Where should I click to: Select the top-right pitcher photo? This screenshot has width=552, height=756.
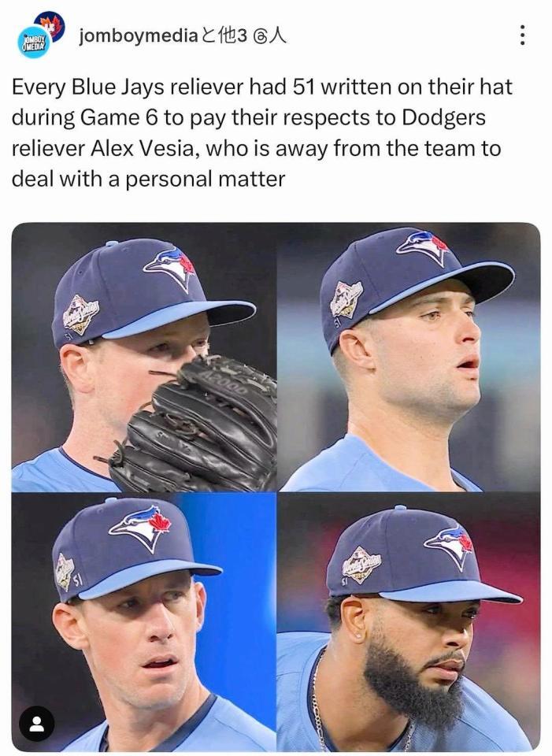point(409,357)
